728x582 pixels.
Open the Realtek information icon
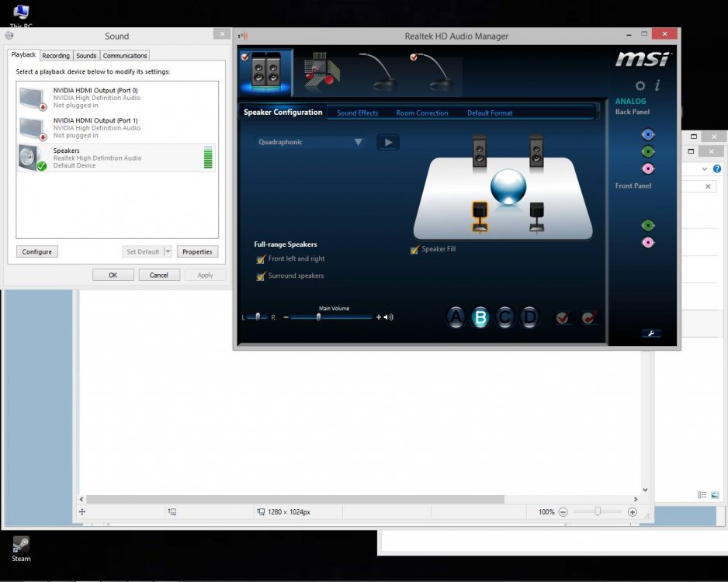pyautogui.click(x=657, y=85)
